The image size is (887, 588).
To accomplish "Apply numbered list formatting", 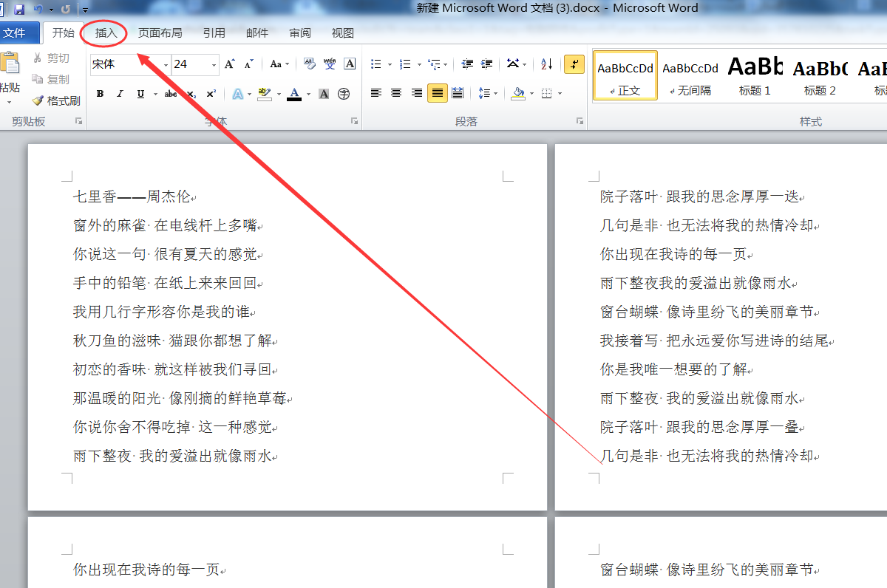I will [404, 64].
